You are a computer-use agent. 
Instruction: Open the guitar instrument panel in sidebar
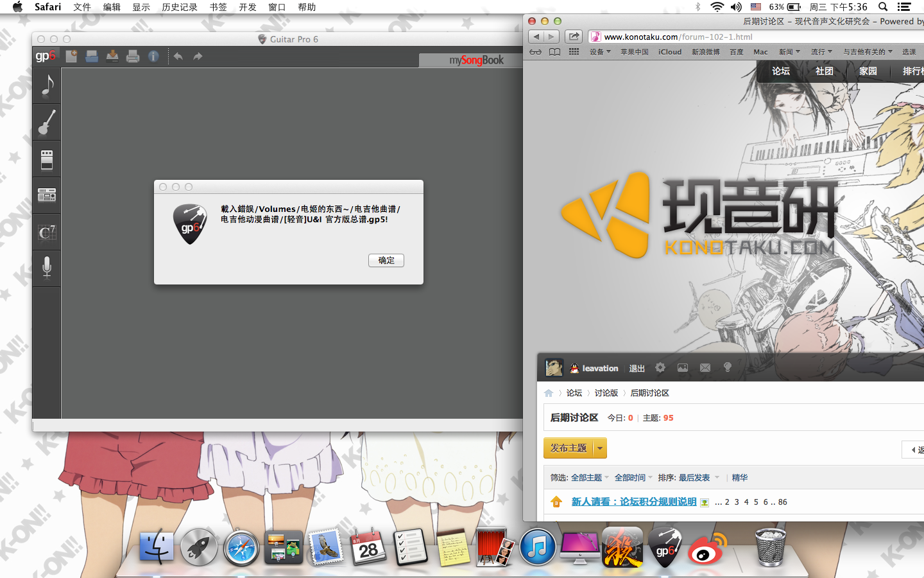point(47,122)
